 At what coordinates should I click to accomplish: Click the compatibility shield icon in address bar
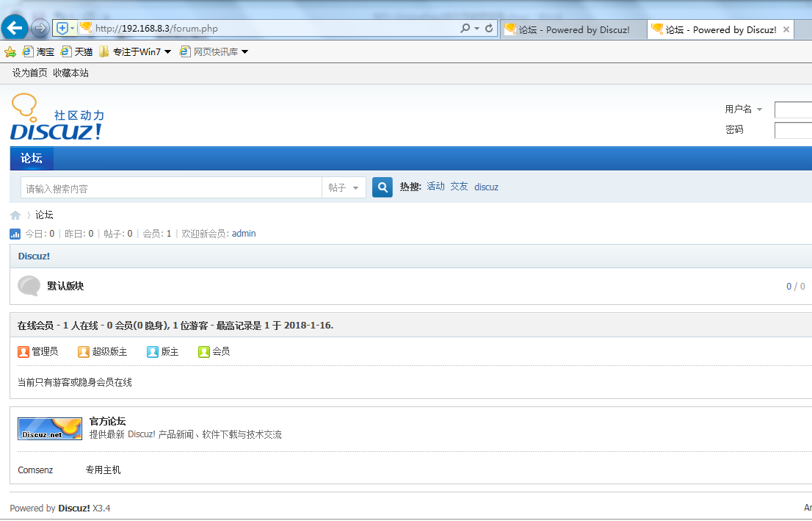tap(62, 28)
